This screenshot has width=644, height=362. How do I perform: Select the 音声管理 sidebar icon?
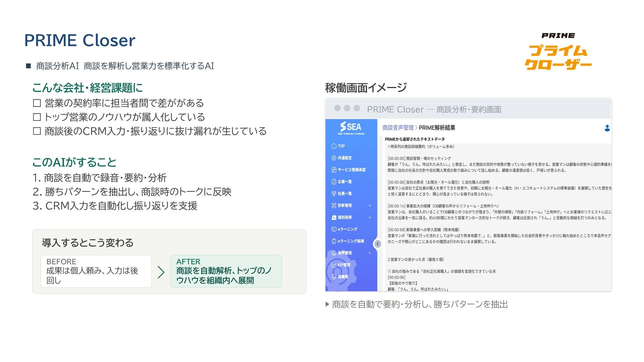click(334, 253)
